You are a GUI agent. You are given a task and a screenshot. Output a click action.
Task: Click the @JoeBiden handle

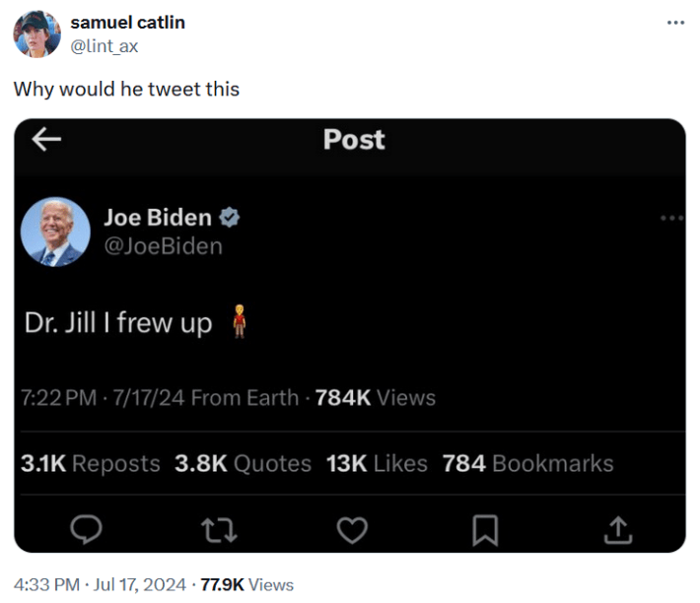[x=163, y=246]
